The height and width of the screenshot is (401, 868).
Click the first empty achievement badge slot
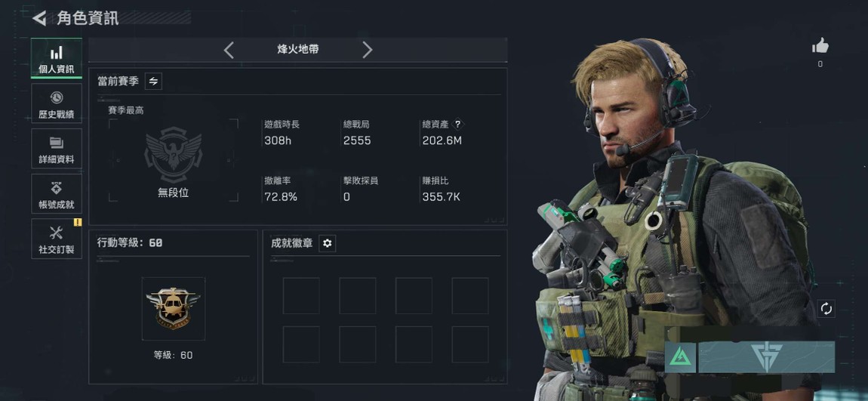[301, 296]
